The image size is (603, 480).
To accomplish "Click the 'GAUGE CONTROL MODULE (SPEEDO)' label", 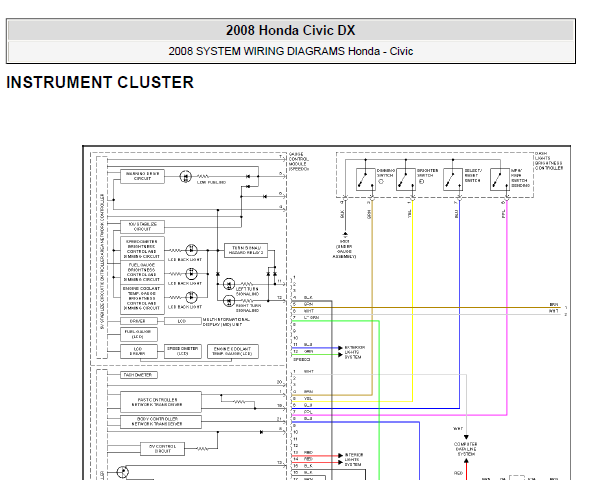I will (299, 161).
